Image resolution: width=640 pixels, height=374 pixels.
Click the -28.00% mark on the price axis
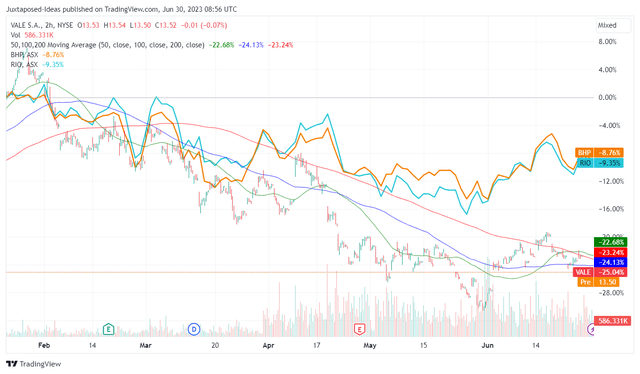(611, 293)
